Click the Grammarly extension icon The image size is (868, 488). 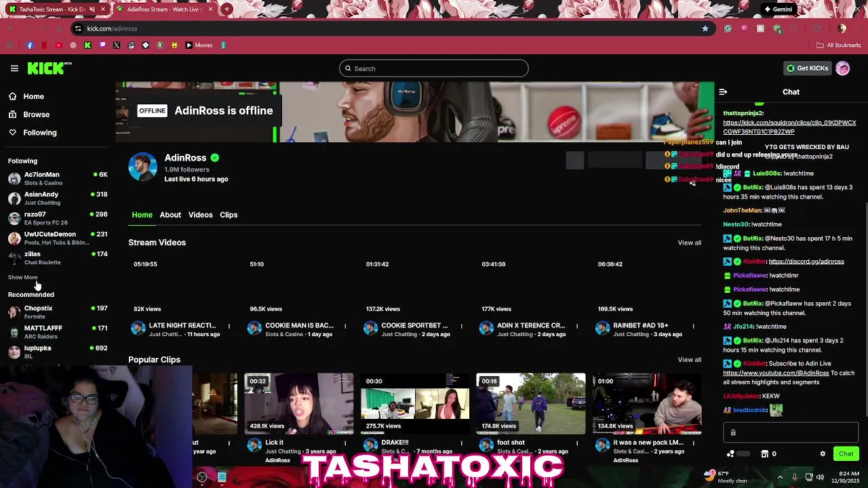(728, 28)
